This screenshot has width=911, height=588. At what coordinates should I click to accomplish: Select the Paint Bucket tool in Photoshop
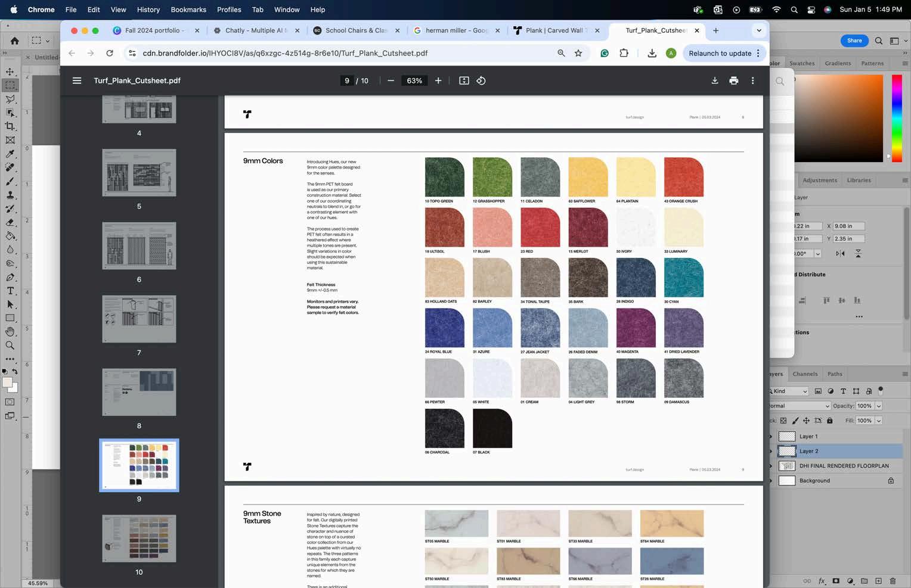point(10,236)
